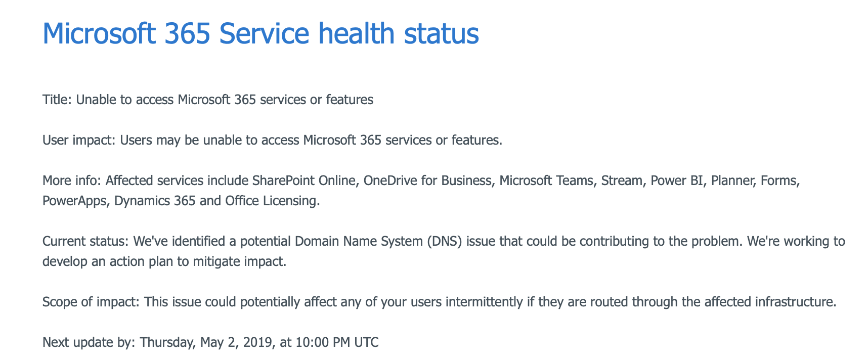The width and height of the screenshot is (868, 361).
Task: Click the "More info:" label
Action: [72, 180]
